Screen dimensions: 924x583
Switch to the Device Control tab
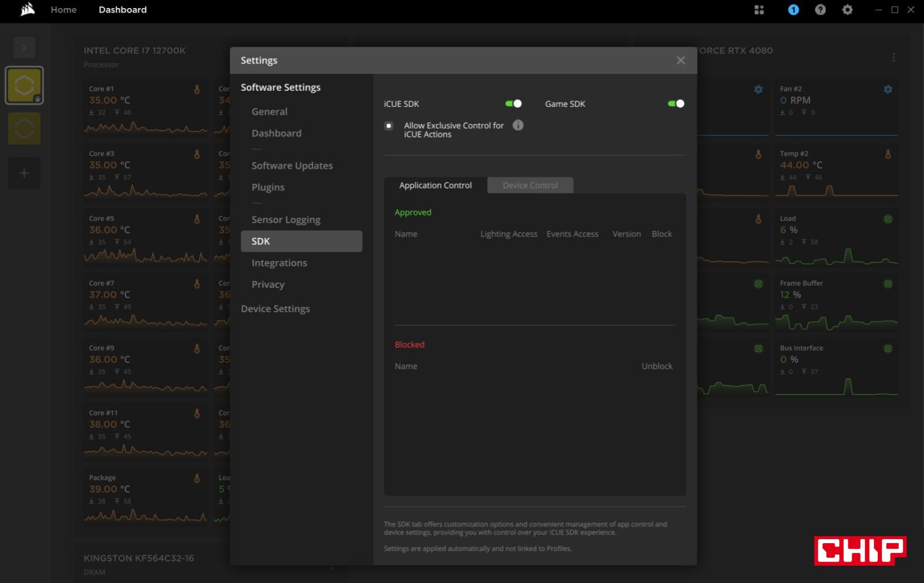pos(530,185)
